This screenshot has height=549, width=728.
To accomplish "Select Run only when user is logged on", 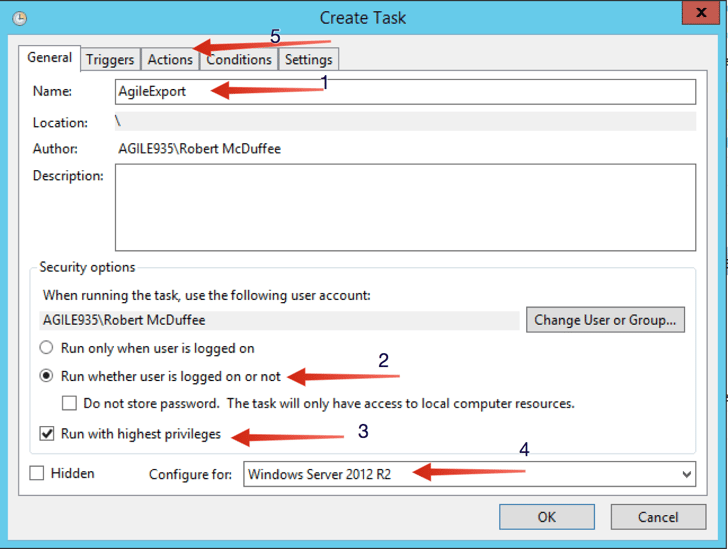I will pos(46,349).
